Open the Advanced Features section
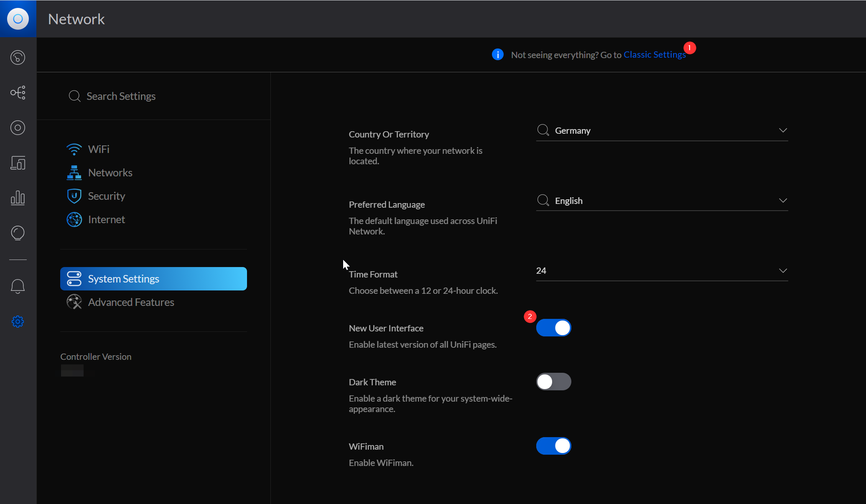The image size is (866, 504). click(x=131, y=302)
